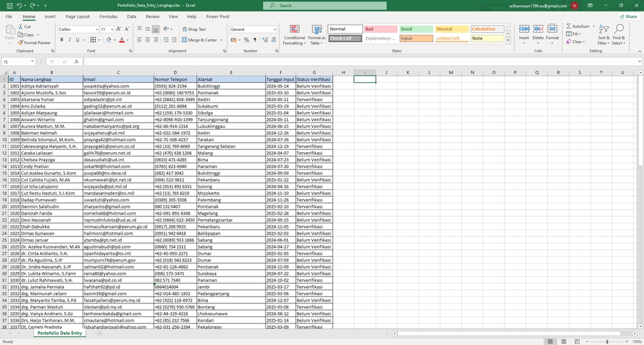Increase the font size
Viewport: 644px width, 345px height.
[x=119, y=29]
